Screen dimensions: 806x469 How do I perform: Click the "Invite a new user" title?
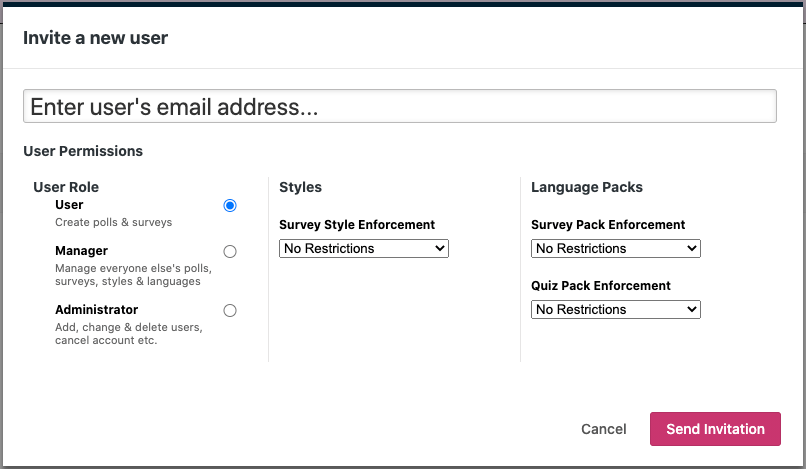(95, 38)
